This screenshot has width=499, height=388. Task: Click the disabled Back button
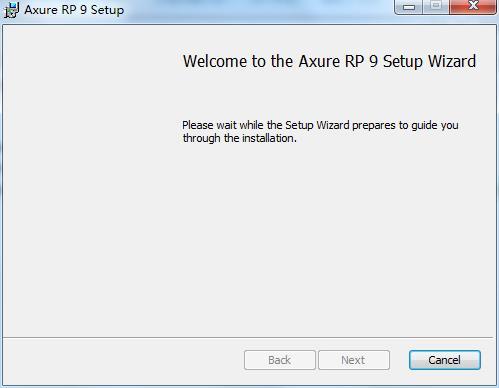pos(280,360)
